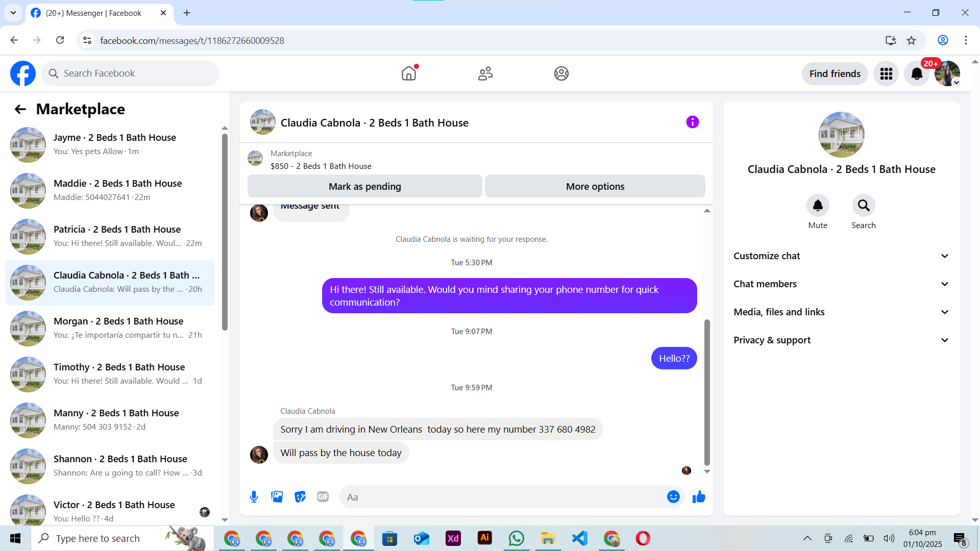Open the Facebook menu grid icon
The height and width of the screenshot is (551, 980).
click(x=886, y=73)
